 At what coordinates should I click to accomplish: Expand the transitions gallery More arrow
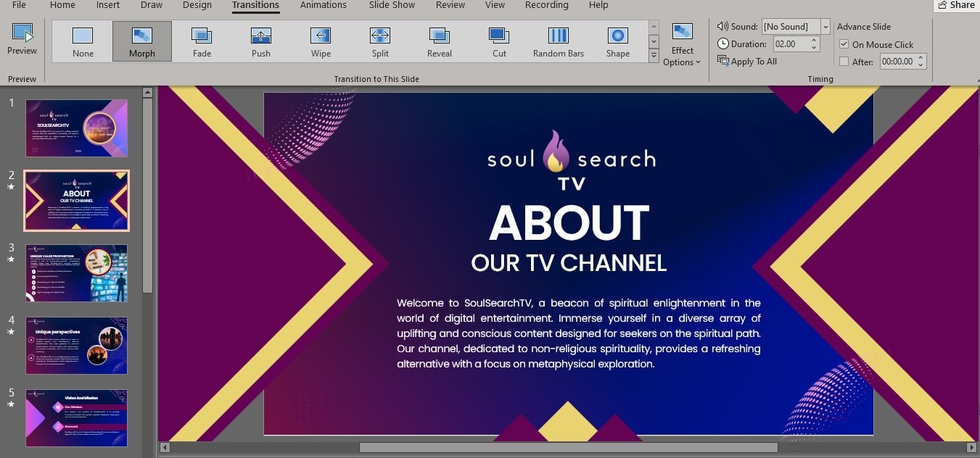pos(654,56)
